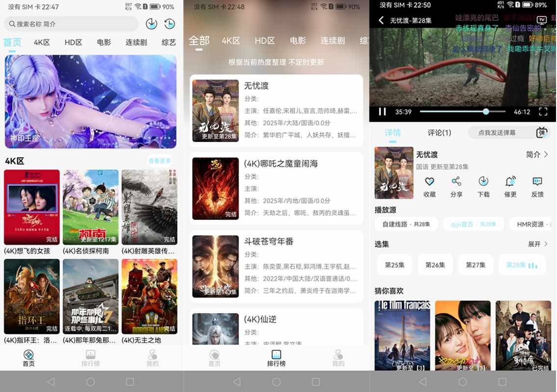The height and width of the screenshot is (392, 557).
Task: Tap the TV cast icon on player
Action: pyautogui.click(x=542, y=20)
